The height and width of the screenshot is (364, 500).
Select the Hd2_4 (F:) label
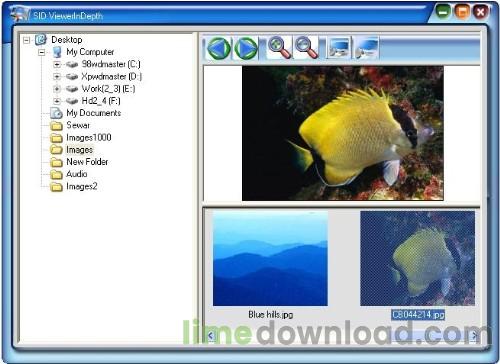pyautogui.click(x=101, y=101)
